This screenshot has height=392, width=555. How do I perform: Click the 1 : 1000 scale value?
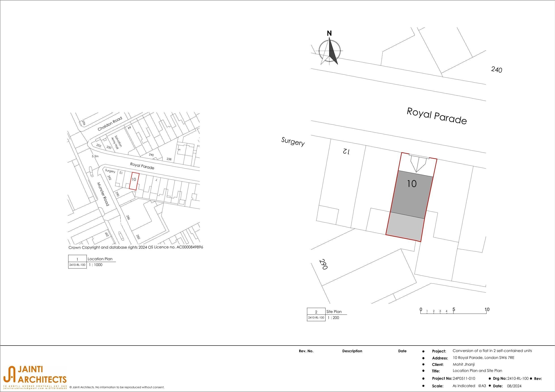point(96,265)
